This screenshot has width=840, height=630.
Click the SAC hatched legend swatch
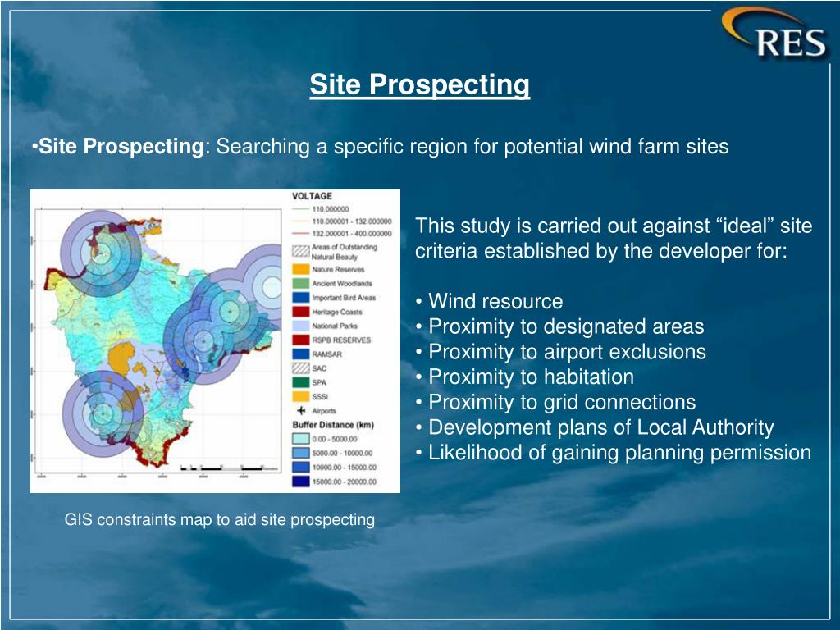pos(301,368)
